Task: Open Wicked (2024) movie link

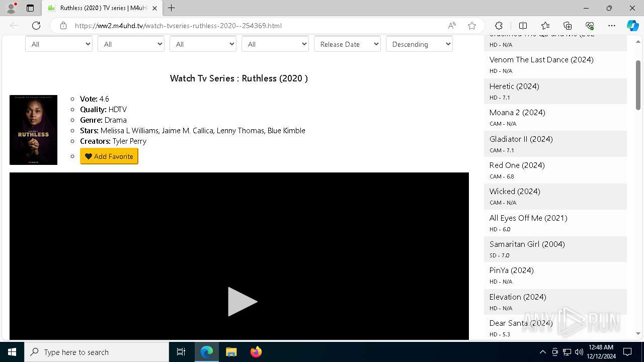Action: (515, 191)
